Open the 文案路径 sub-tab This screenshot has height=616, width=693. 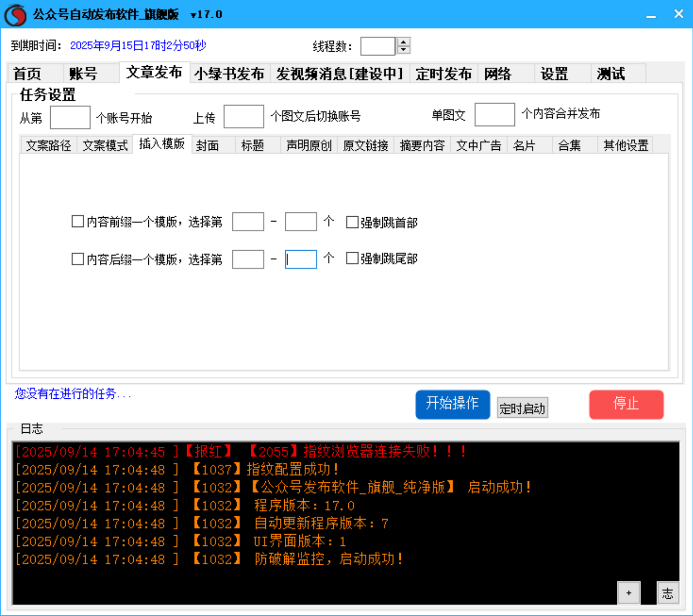[49, 146]
